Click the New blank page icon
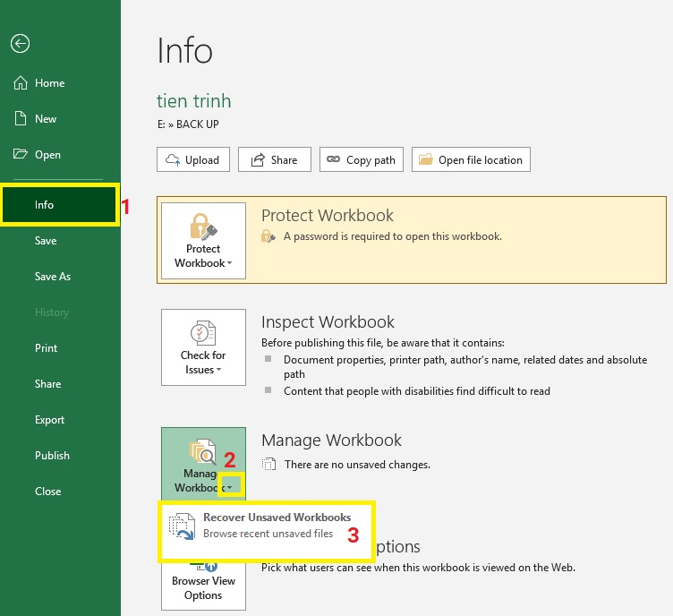Image resolution: width=673 pixels, height=616 pixels. (x=21, y=118)
